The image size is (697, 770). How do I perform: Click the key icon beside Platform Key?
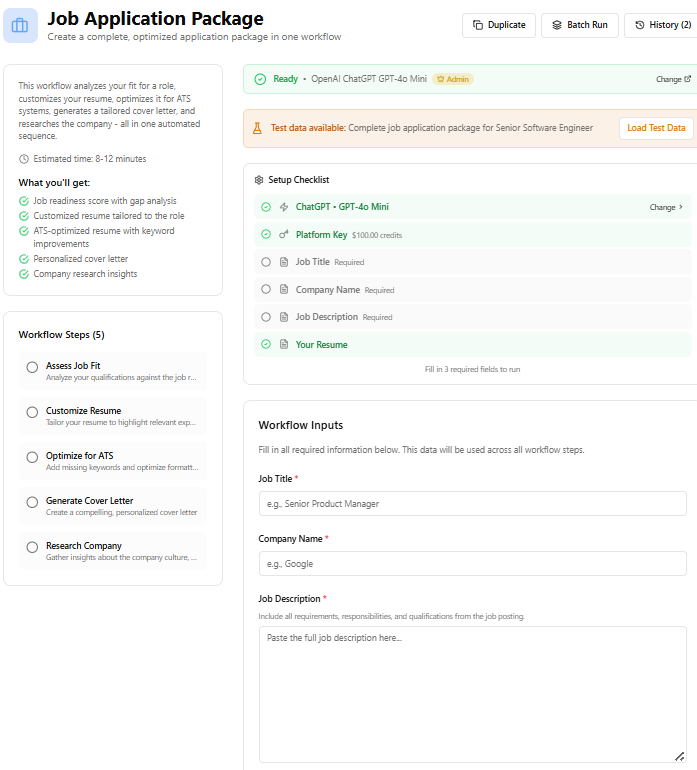284,235
